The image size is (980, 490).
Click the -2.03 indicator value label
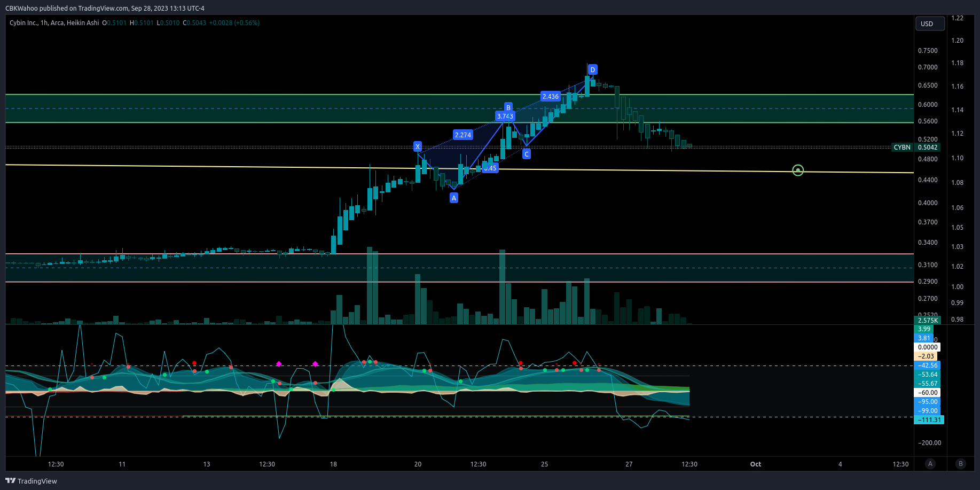pyautogui.click(x=927, y=356)
